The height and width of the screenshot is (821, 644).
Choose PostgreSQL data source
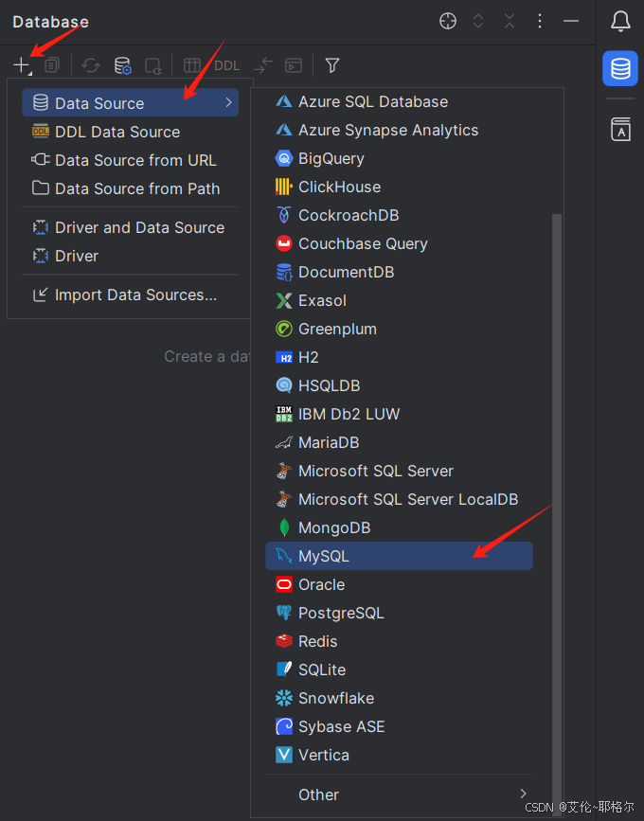click(341, 613)
